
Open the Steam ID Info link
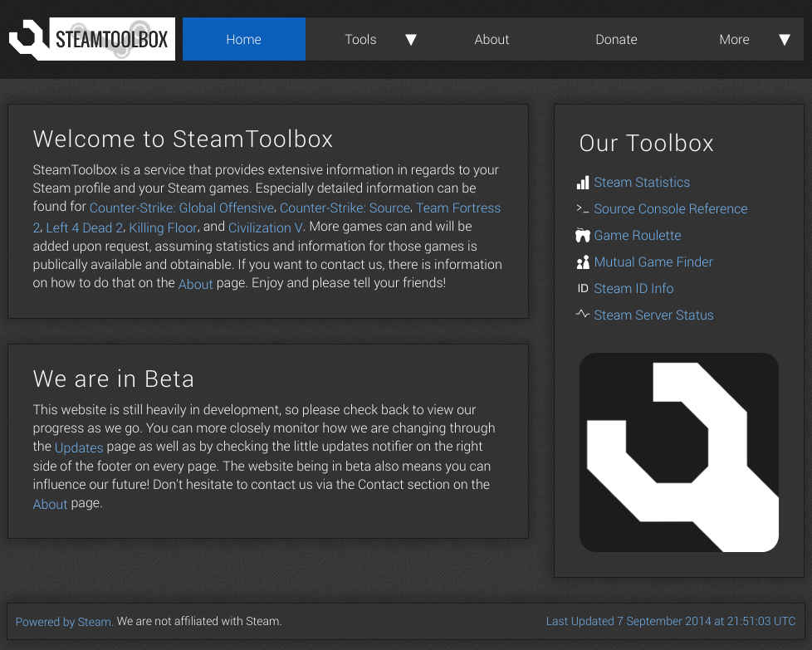point(633,289)
